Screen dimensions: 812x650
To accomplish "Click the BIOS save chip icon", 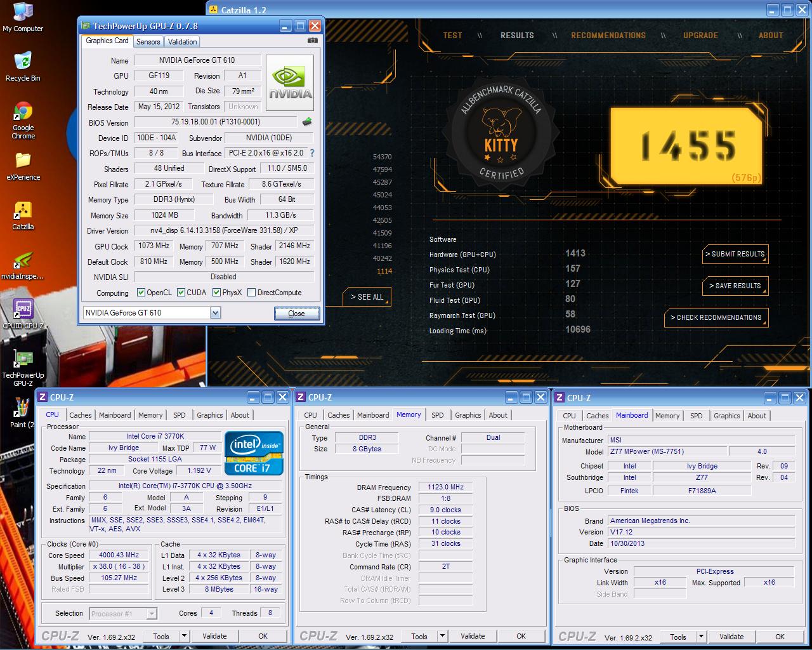I will pos(307,122).
